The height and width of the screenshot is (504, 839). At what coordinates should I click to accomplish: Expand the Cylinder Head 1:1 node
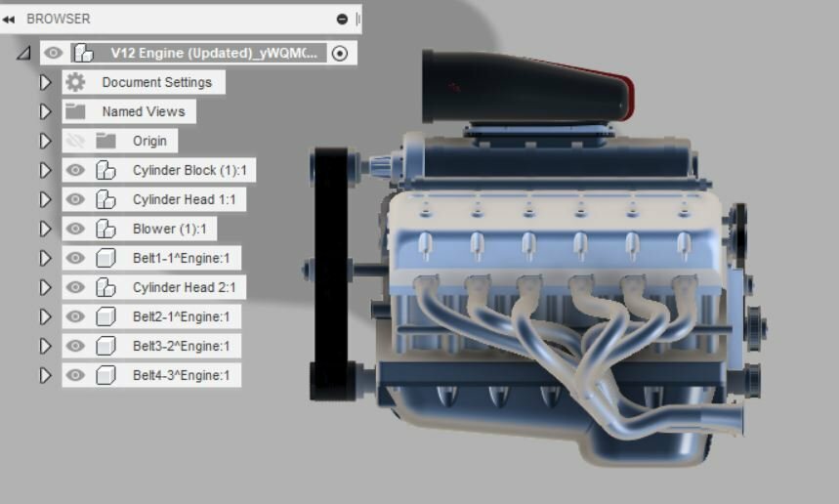(46, 199)
